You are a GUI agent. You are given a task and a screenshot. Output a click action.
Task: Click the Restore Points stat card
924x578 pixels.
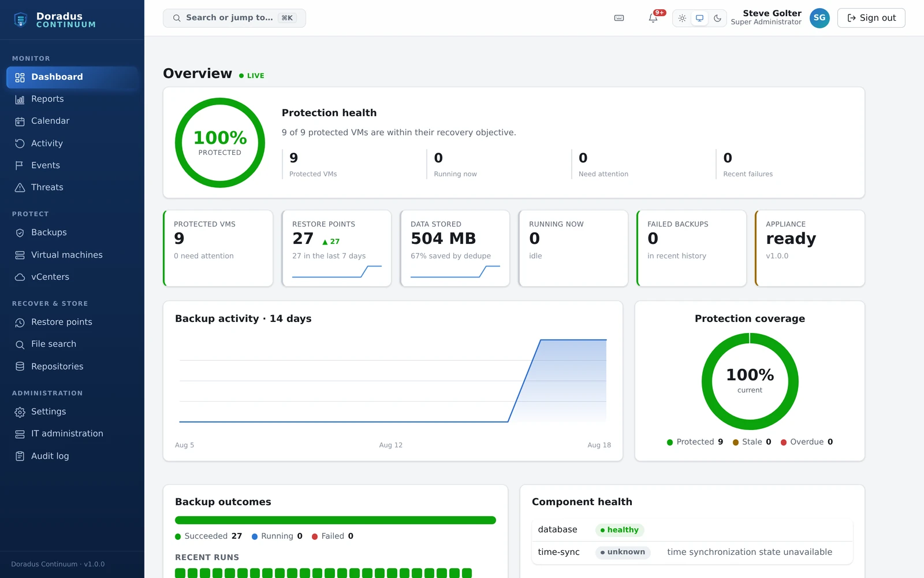tap(337, 248)
